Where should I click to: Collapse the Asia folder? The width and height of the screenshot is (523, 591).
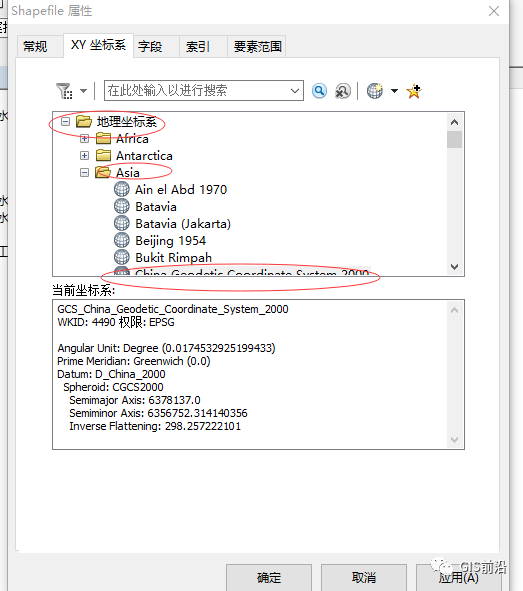pos(84,173)
